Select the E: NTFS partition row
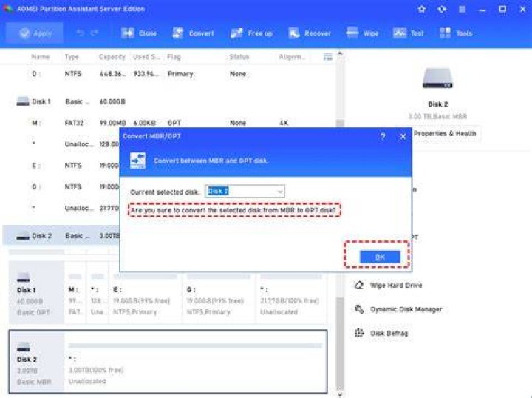The image size is (532, 398). click(x=61, y=166)
